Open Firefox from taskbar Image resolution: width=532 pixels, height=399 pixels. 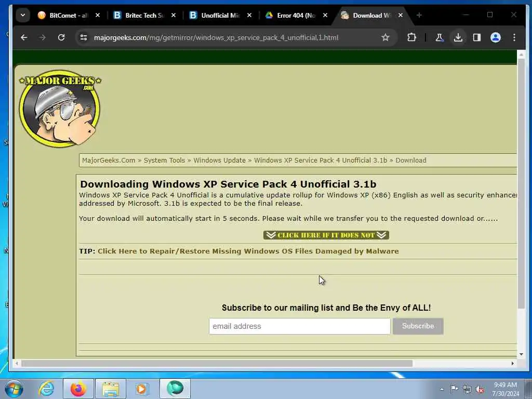78,389
